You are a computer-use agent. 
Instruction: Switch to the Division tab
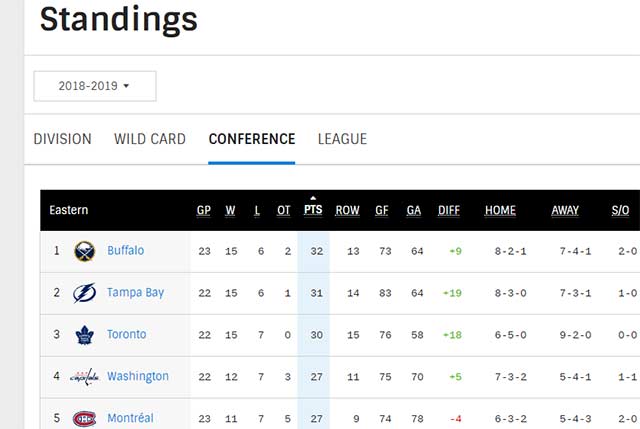tap(62, 139)
